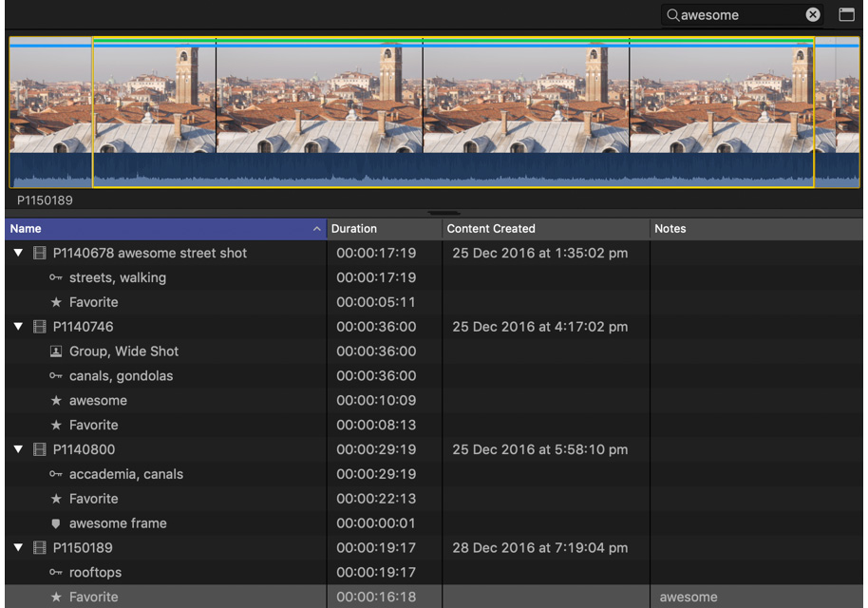Click marker icon for awesome frame
Image resolution: width=868 pixels, height=608 pixels.
point(56,523)
